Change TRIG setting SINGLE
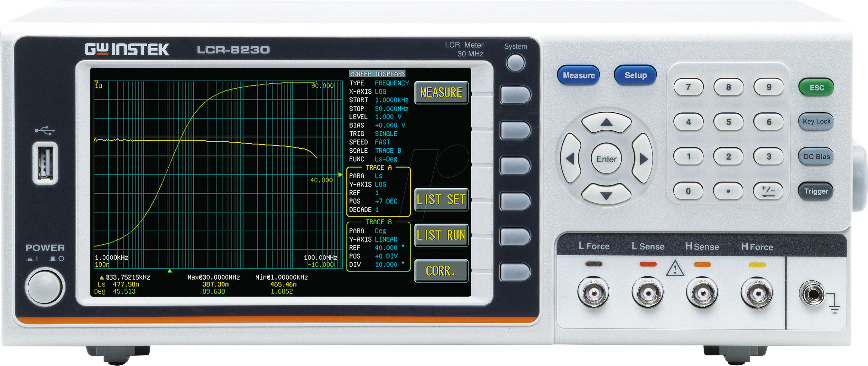This screenshot has height=366, width=868. pyautogui.click(x=386, y=134)
